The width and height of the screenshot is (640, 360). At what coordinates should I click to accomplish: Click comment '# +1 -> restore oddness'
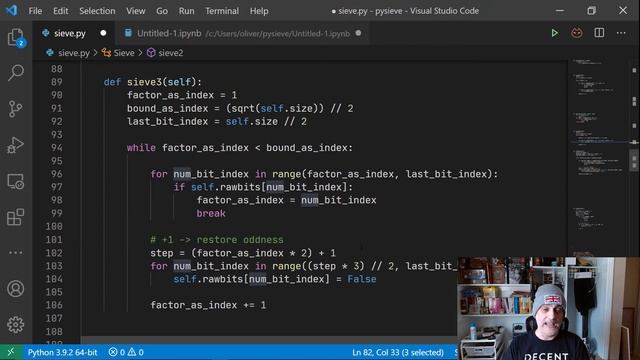pos(217,240)
